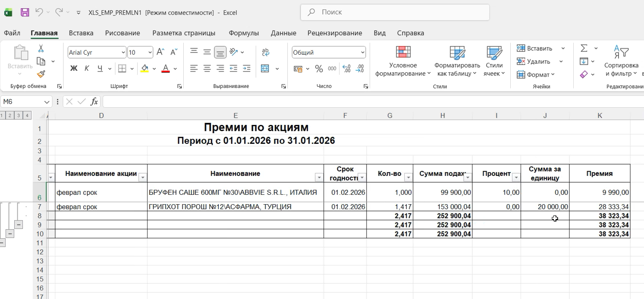Click inside the Поиск search box
The height and width of the screenshot is (299, 644).
point(388,12)
